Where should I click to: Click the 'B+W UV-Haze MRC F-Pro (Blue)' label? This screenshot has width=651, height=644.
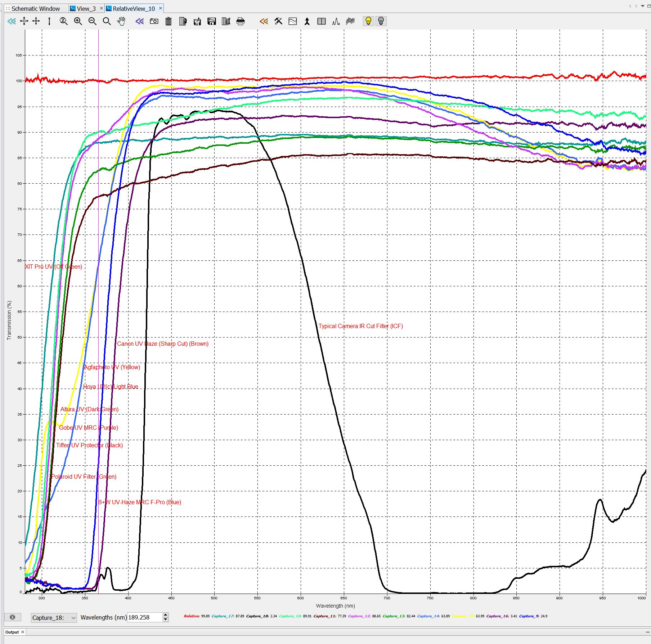coord(140,502)
